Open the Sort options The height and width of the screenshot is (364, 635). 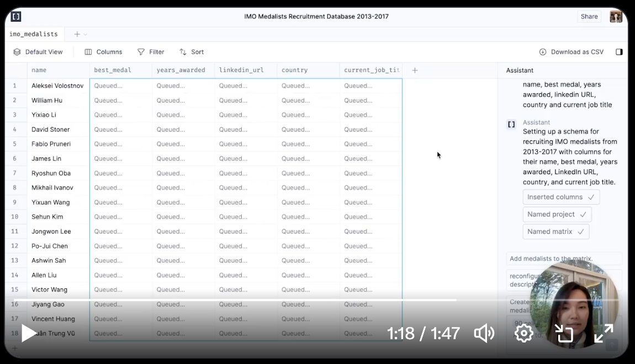192,52
